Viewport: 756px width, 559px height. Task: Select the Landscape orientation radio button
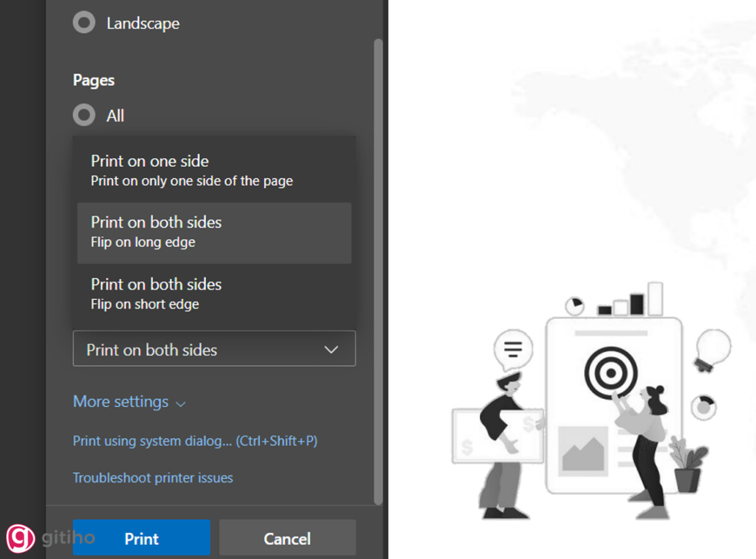(84, 23)
